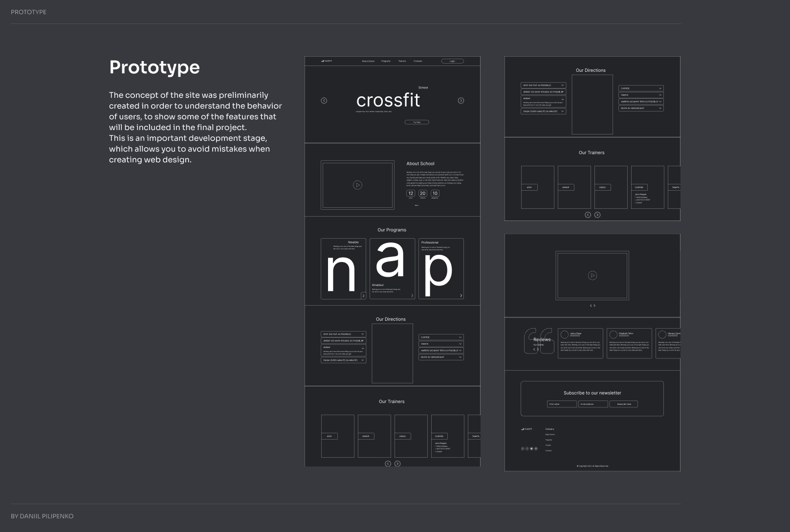
Task: Click the FLEXFIT logo in the wireframe header
Action: point(327,61)
